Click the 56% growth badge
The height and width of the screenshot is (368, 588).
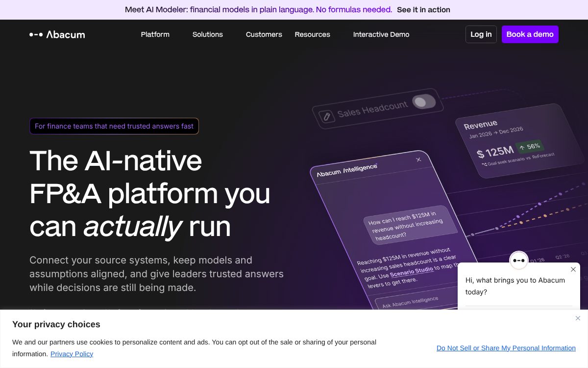(x=529, y=147)
